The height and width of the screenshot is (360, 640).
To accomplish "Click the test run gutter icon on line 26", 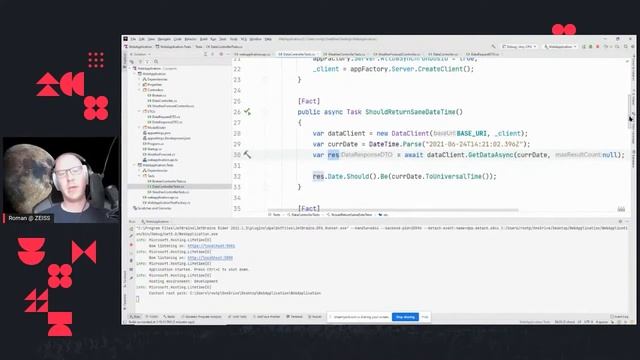I will [247, 111].
